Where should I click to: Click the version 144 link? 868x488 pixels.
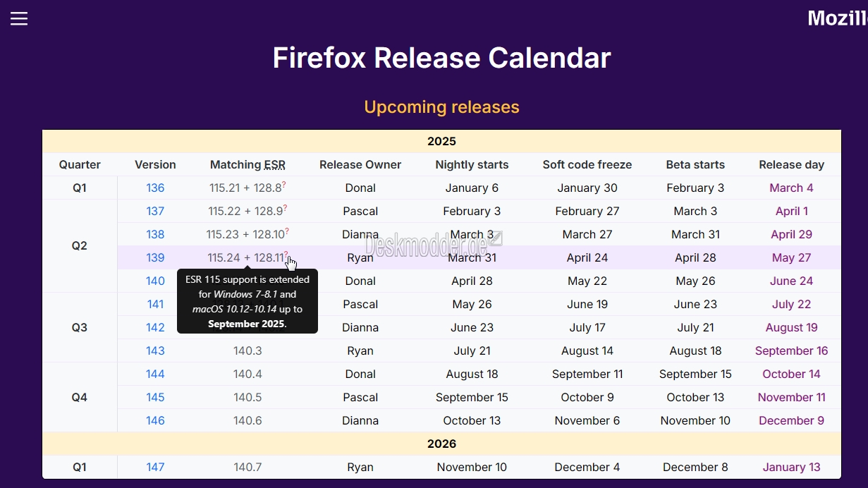(x=155, y=374)
